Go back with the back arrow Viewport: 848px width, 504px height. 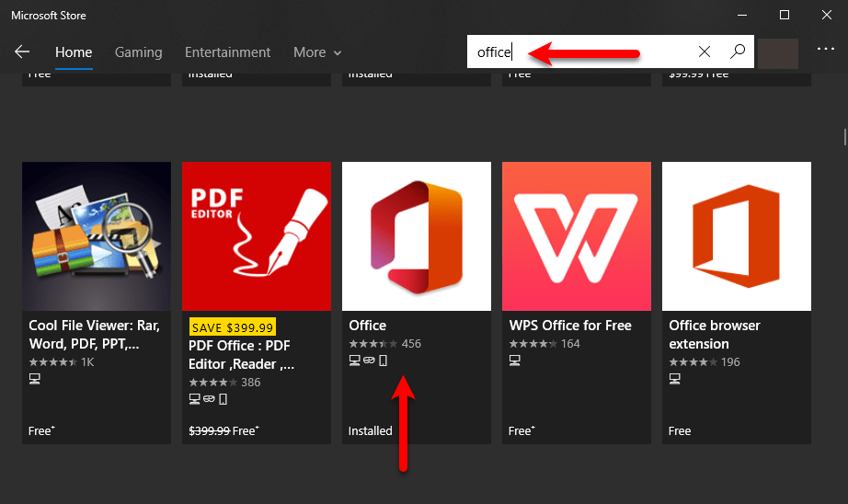point(22,52)
